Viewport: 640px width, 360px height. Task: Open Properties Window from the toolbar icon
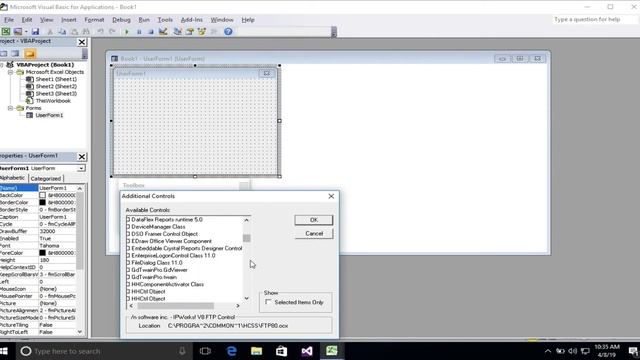tap(189, 31)
